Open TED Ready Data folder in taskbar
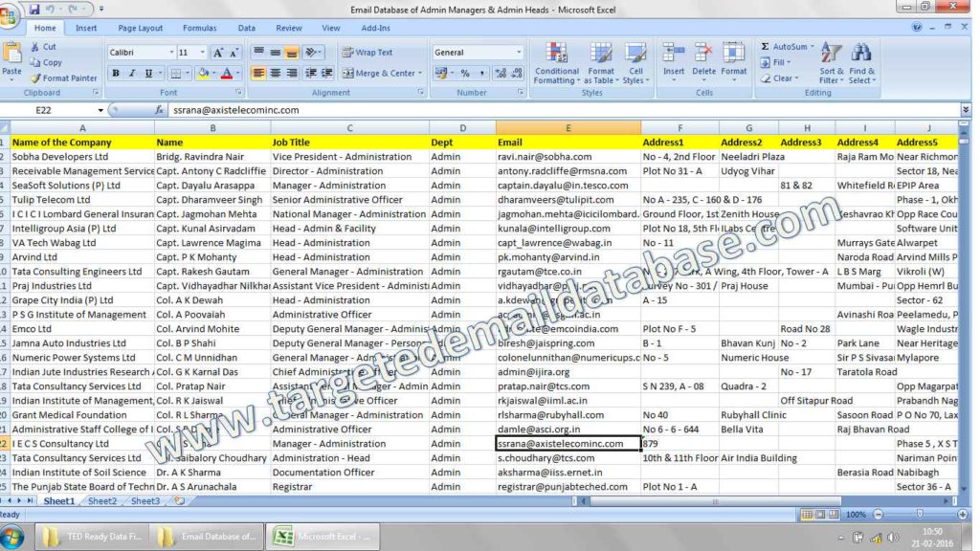The image size is (980, 551). point(93,536)
